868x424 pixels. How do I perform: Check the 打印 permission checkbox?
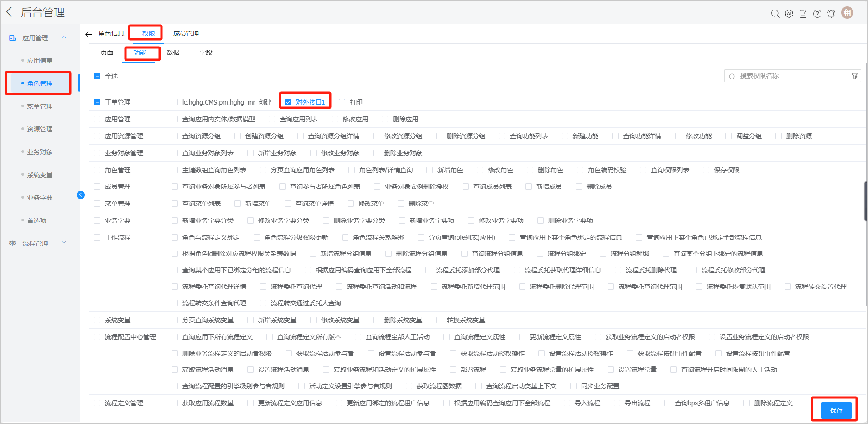pyautogui.click(x=342, y=102)
